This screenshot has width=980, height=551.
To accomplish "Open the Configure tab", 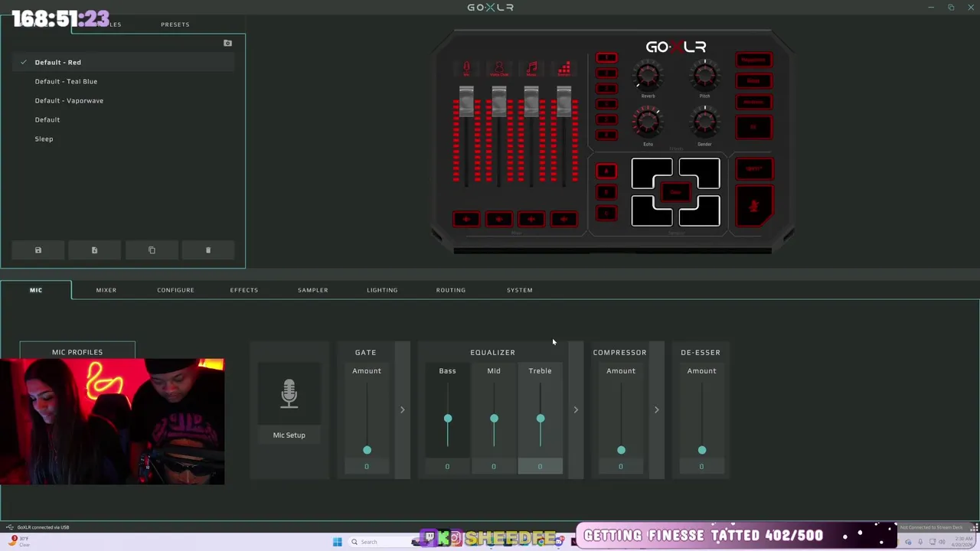I will [x=175, y=290].
